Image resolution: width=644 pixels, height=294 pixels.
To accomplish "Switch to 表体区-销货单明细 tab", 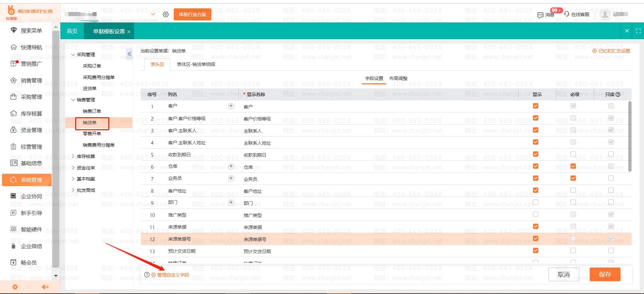I will coord(196,64).
